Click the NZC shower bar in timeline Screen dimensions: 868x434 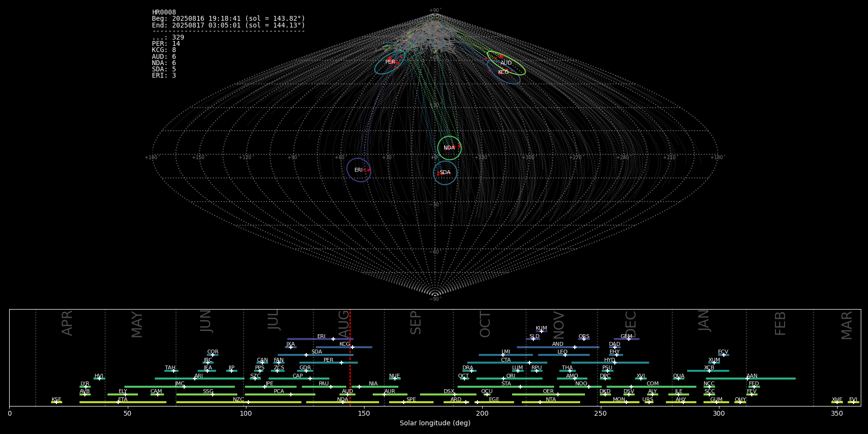pos(239,402)
